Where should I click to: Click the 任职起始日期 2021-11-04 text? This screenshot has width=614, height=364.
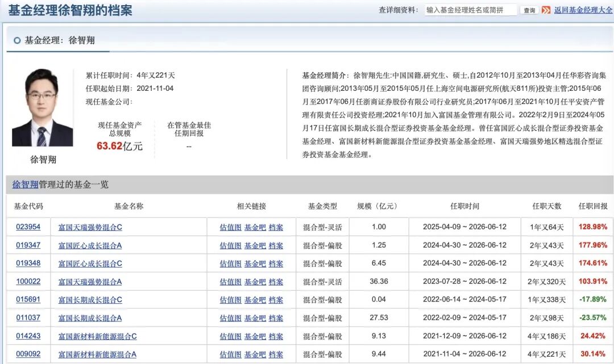[130, 89]
